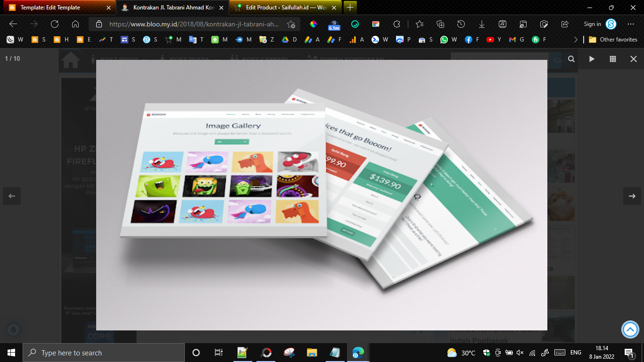Click the Sign in profile button

click(x=600, y=24)
